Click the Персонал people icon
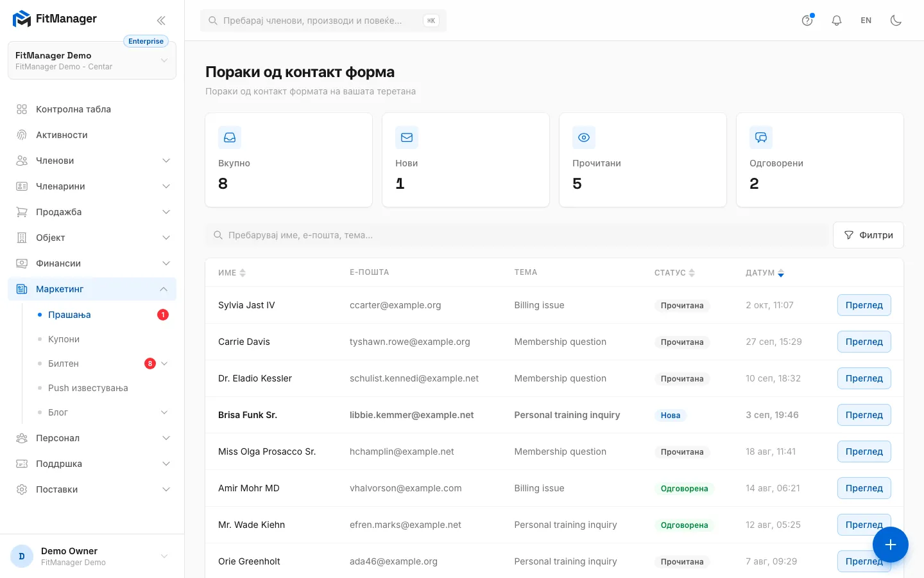Image resolution: width=924 pixels, height=578 pixels. click(22, 438)
